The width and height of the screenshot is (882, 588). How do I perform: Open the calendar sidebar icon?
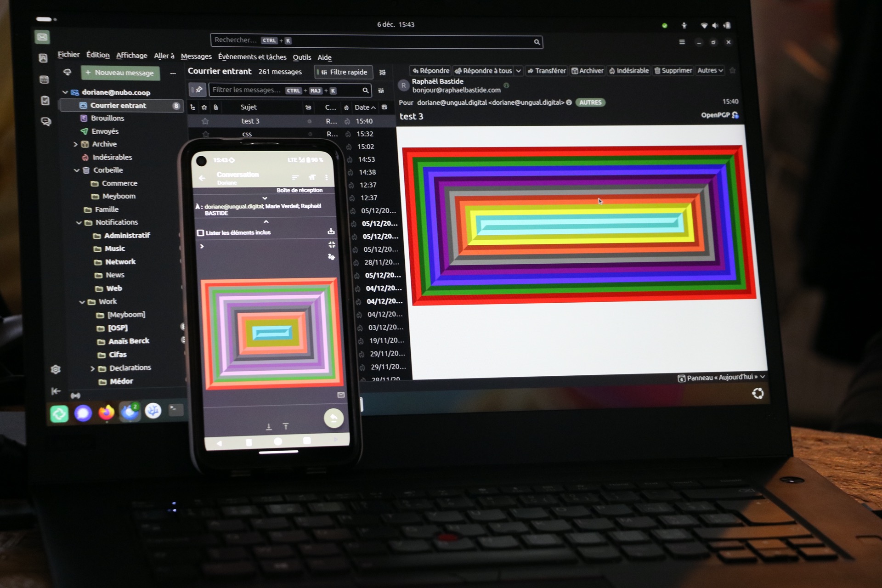coord(44,79)
